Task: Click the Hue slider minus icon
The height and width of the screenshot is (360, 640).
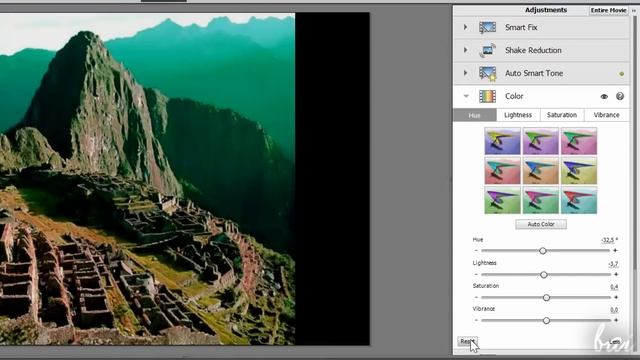Action: (x=476, y=251)
